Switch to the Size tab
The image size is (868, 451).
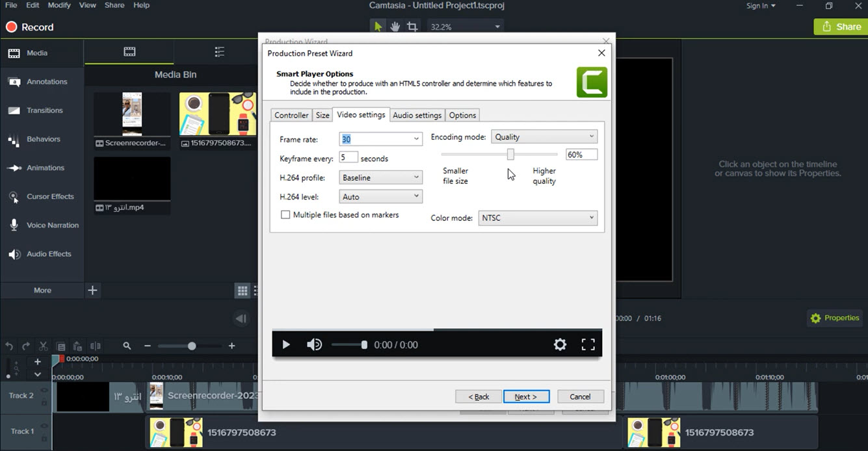(x=322, y=115)
